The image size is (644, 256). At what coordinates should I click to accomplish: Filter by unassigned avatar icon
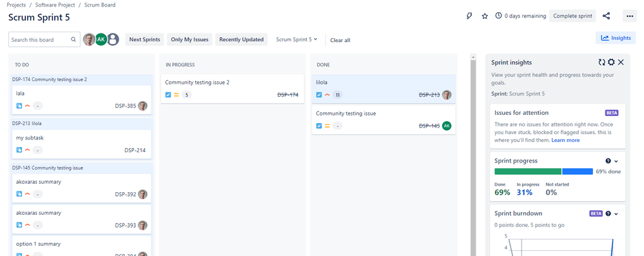pos(113,39)
